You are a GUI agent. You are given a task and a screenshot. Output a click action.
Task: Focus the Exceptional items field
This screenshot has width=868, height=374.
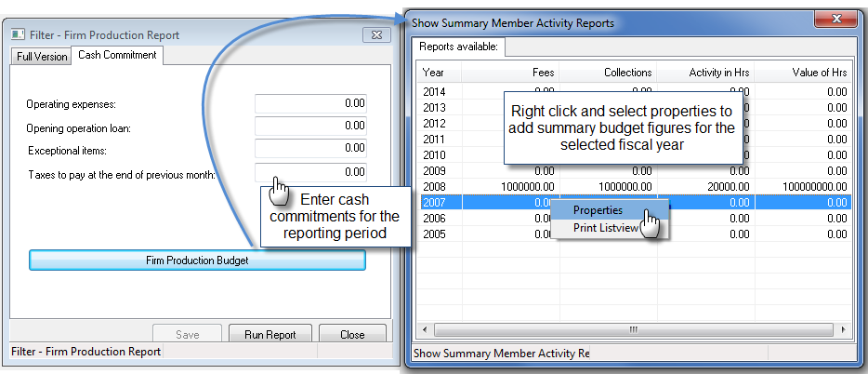pos(310,149)
